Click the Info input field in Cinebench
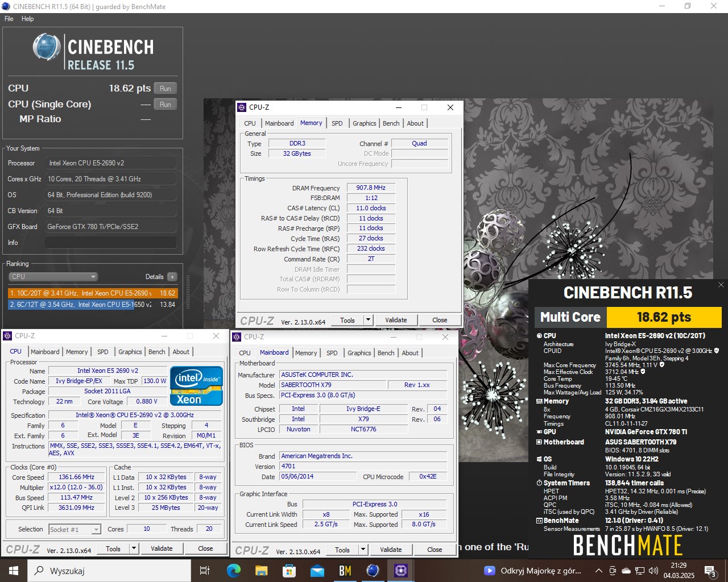Screen dimensions: 728x582 click(110, 243)
